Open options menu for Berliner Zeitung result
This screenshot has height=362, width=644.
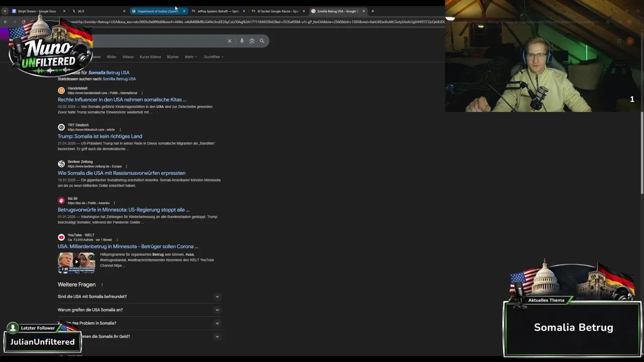tap(126, 166)
